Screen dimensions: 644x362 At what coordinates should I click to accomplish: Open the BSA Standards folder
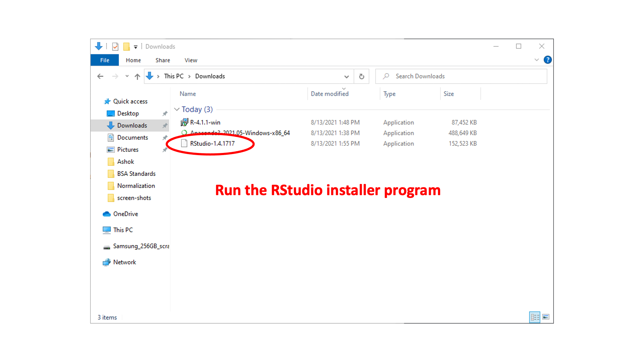click(136, 174)
